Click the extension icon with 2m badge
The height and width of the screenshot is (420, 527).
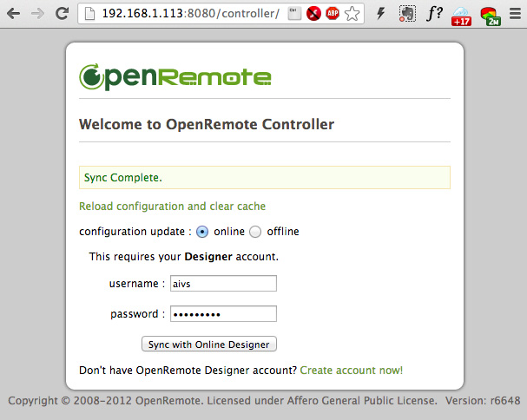(x=490, y=15)
